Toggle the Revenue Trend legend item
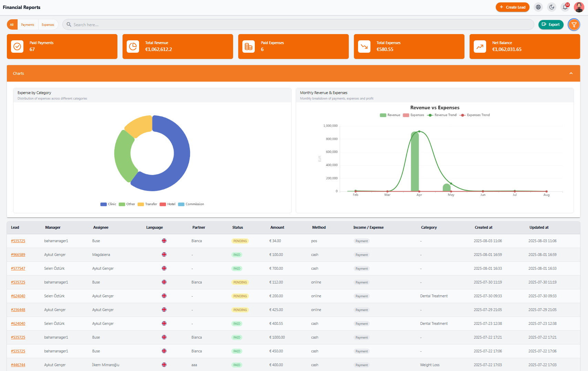 click(x=442, y=115)
